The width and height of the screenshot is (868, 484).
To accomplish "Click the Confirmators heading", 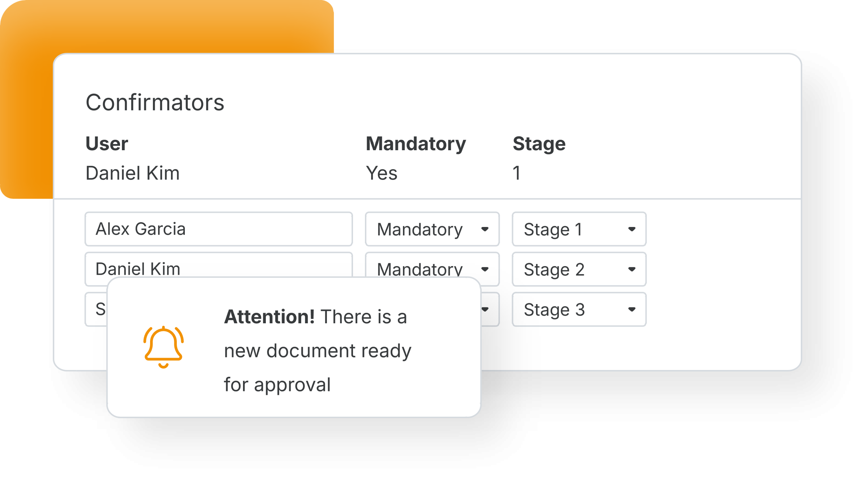I will (x=155, y=102).
